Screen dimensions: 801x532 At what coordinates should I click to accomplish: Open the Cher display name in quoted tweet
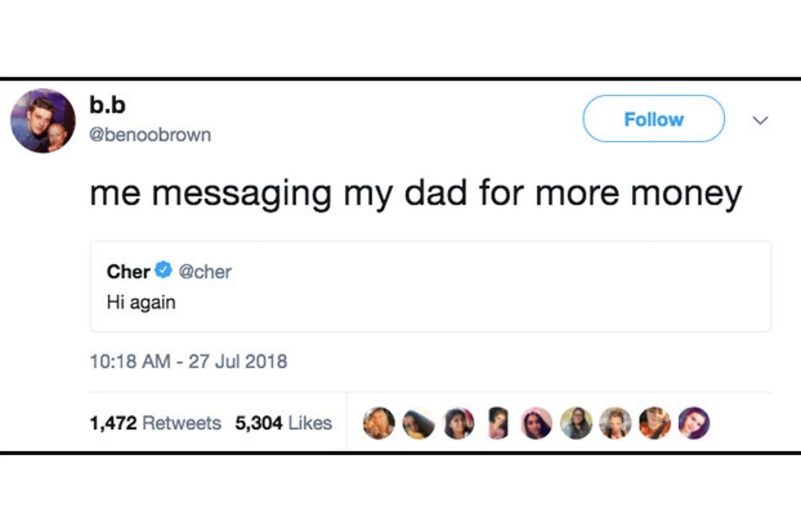(128, 271)
